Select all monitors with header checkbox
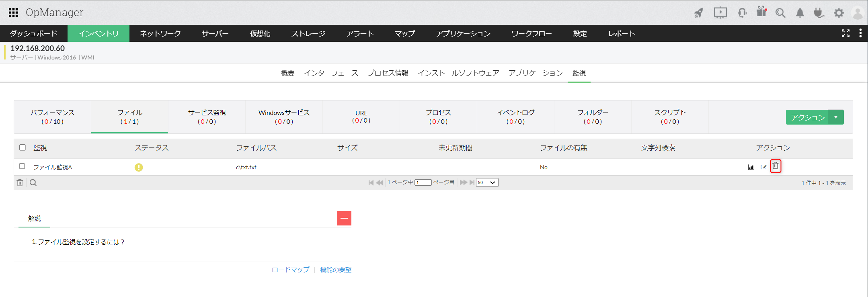 [23, 147]
